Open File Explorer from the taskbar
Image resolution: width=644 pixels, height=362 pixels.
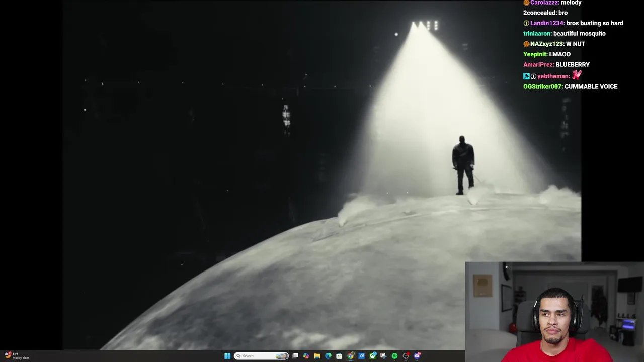317,356
